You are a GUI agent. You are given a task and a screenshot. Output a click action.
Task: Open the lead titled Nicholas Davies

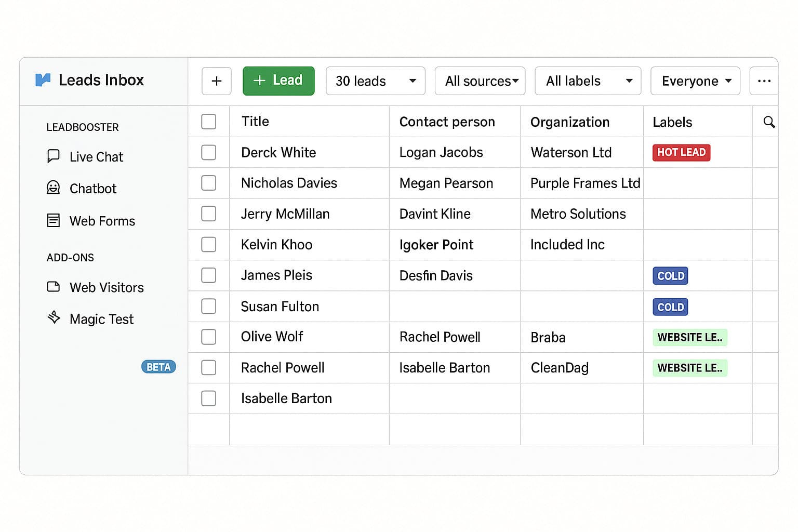(289, 183)
